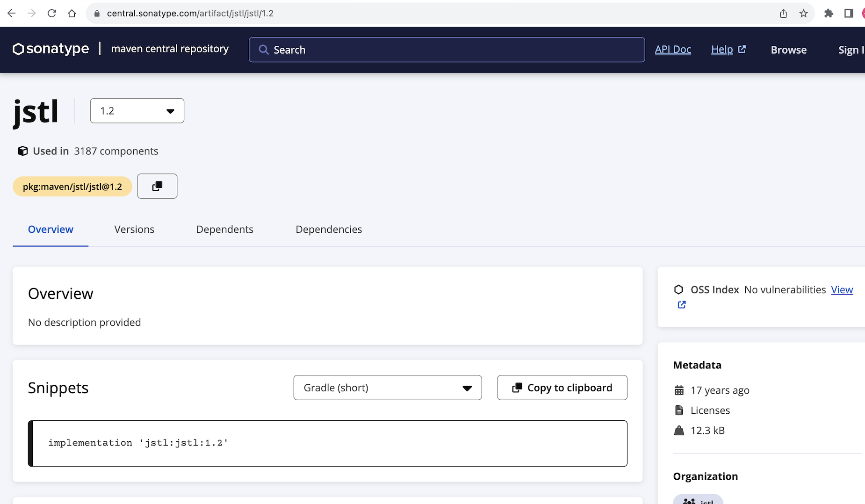Screen dimensions: 865x504
Task: Toggle the browser side panel icon
Action: (849, 14)
